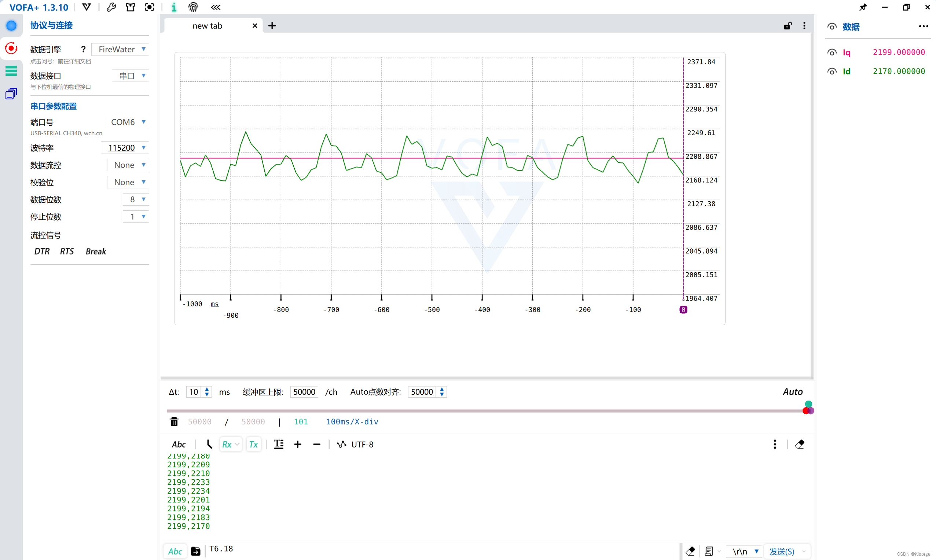Open the COM6 port dropdown
Screen dimensions: 936x560
coord(126,122)
